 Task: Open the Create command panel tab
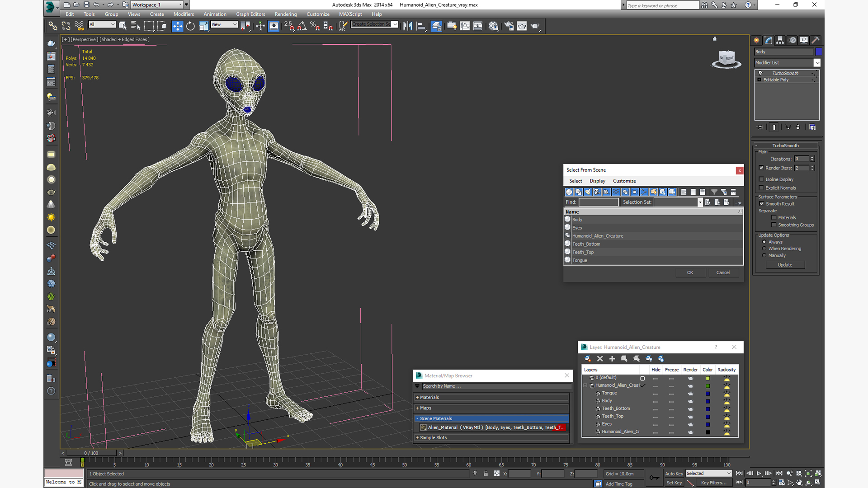(756, 40)
